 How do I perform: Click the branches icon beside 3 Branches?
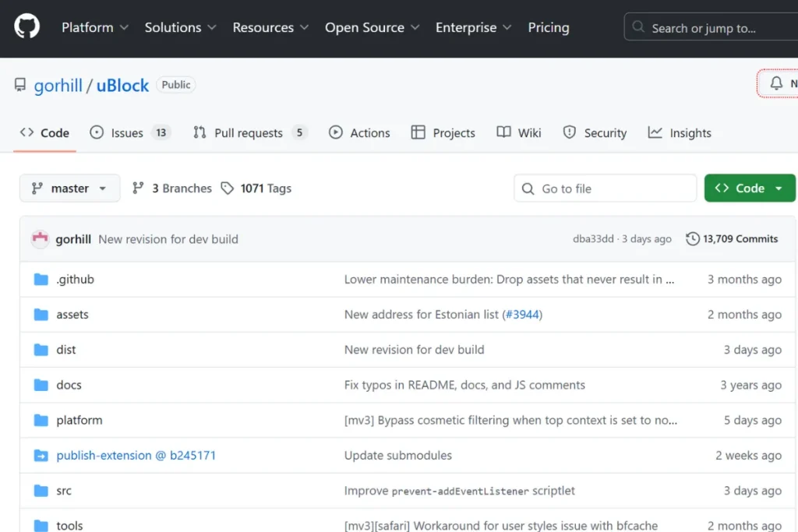coord(138,188)
